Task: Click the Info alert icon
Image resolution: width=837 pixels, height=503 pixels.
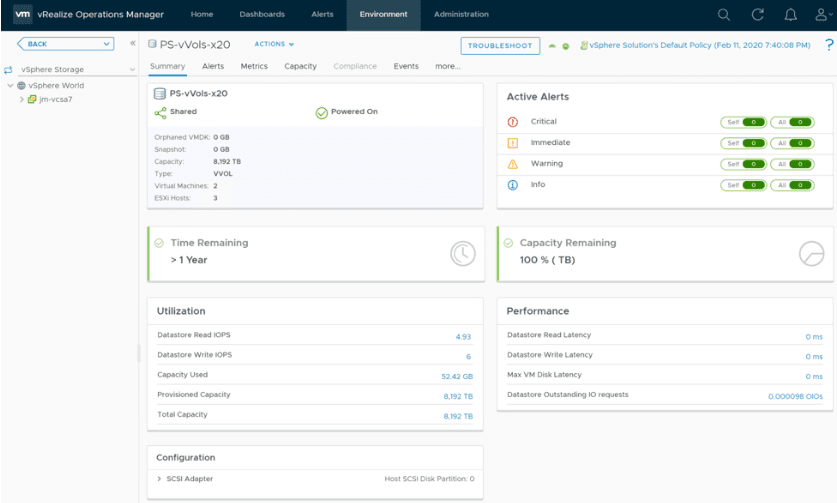Action: pos(512,185)
